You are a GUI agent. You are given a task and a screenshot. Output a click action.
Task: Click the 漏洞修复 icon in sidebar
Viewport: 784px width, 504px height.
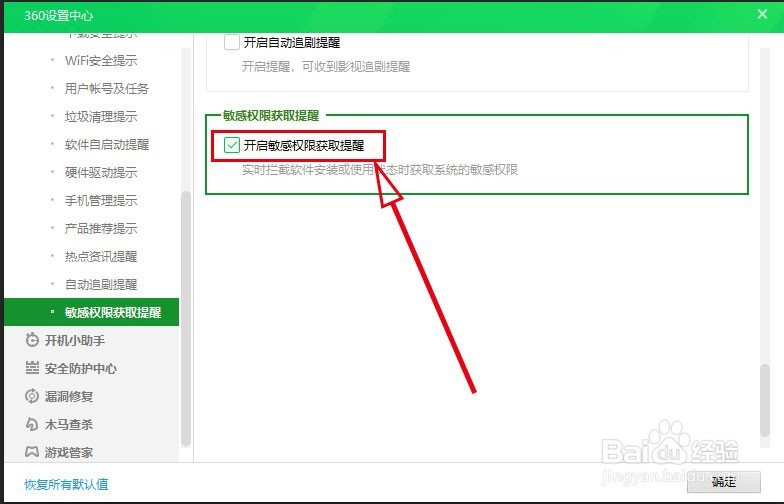pos(32,396)
